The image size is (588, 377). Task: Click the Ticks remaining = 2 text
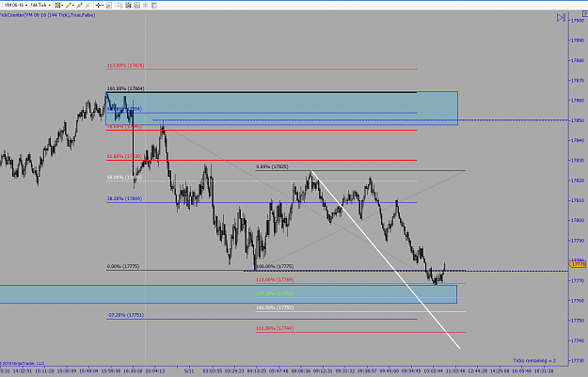[x=534, y=361]
